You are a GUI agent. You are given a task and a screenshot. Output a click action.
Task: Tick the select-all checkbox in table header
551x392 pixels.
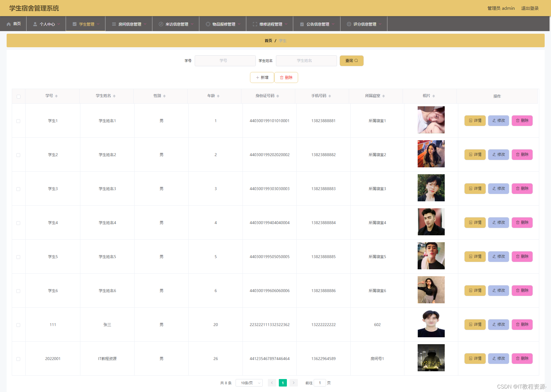pyautogui.click(x=18, y=96)
